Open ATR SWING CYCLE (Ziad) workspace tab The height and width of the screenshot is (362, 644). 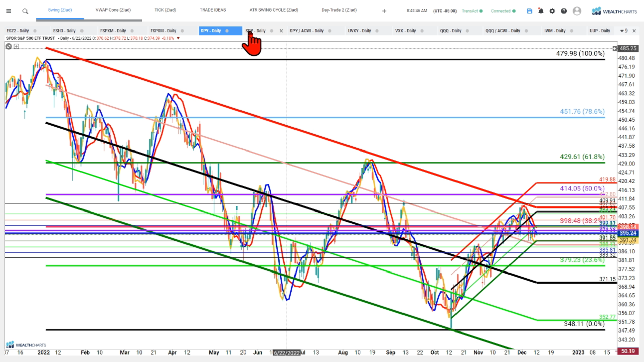click(274, 10)
